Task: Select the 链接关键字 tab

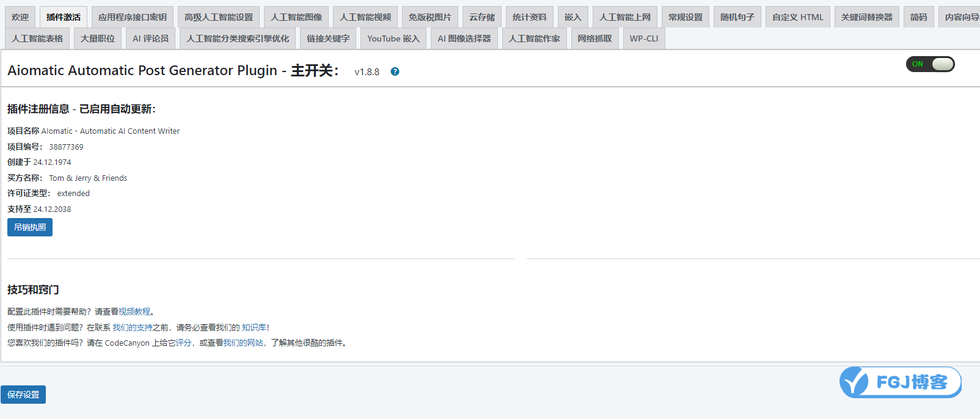Action: 328,38
